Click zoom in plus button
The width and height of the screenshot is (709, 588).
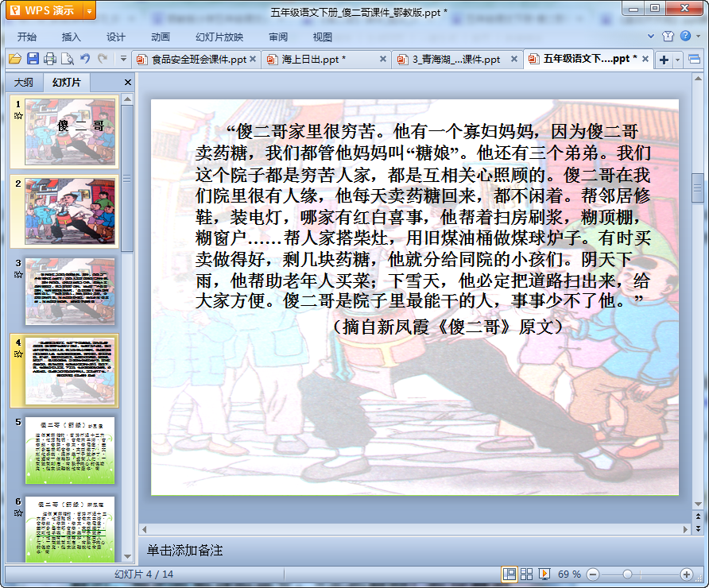coord(687,574)
